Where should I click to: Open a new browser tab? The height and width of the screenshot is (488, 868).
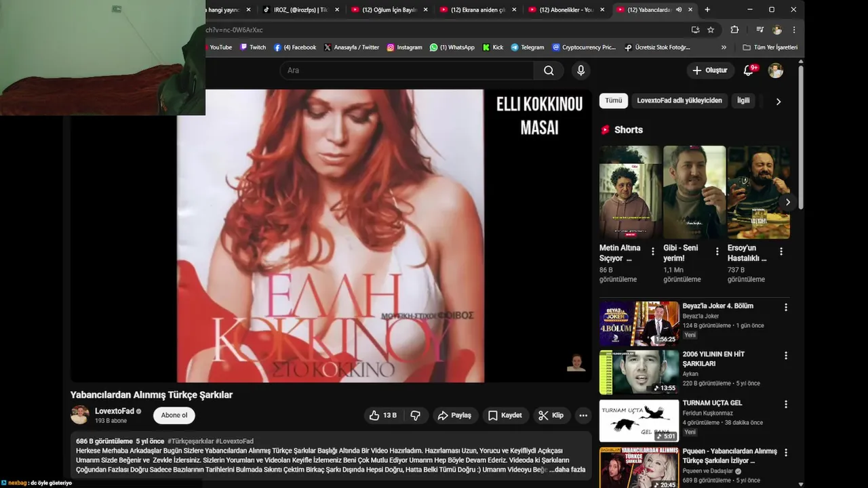click(x=707, y=9)
